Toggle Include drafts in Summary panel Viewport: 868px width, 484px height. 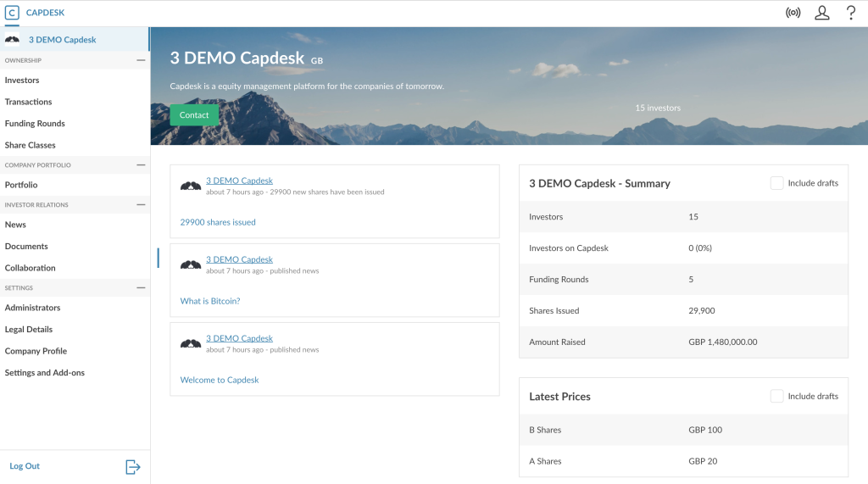click(x=776, y=183)
